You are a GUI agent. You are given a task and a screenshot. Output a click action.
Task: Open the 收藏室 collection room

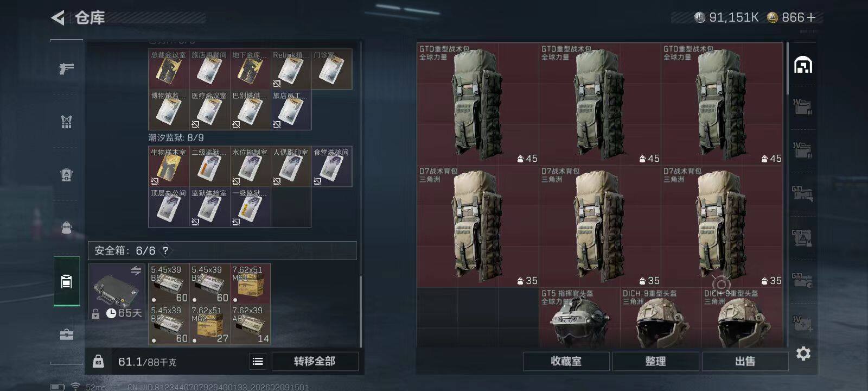tap(566, 361)
